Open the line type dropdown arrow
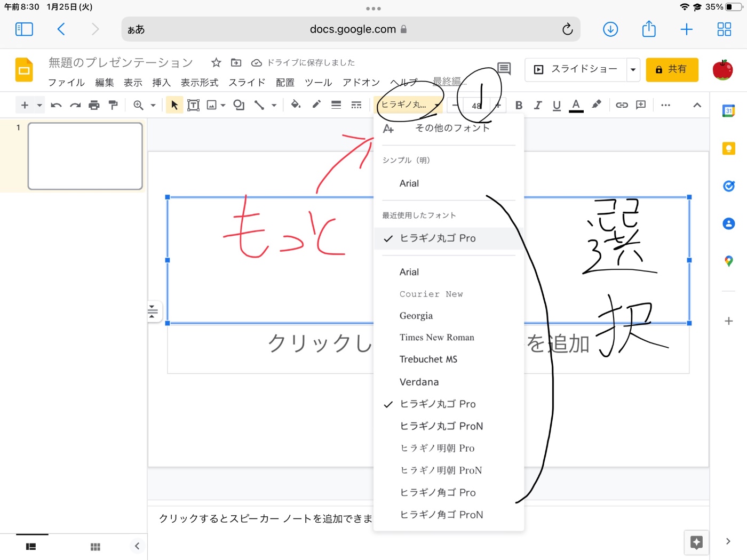 click(274, 105)
